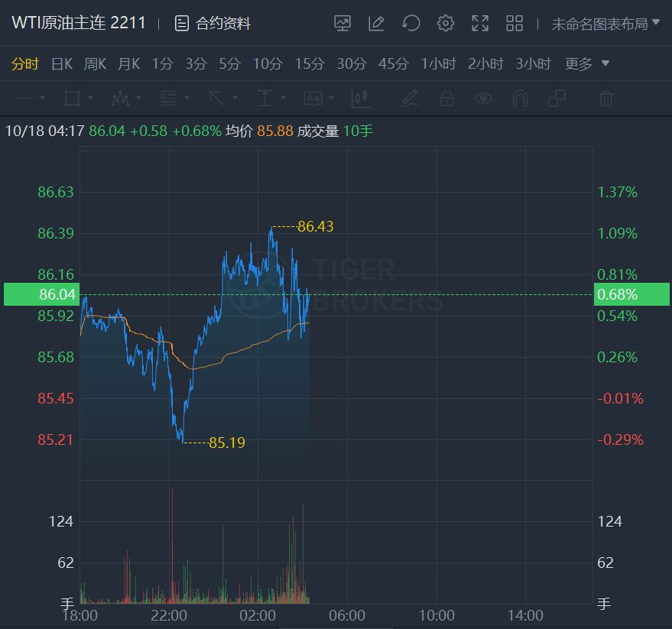The width and height of the screenshot is (672, 629).
Task: Select the text annotation tool
Action: (313, 98)
